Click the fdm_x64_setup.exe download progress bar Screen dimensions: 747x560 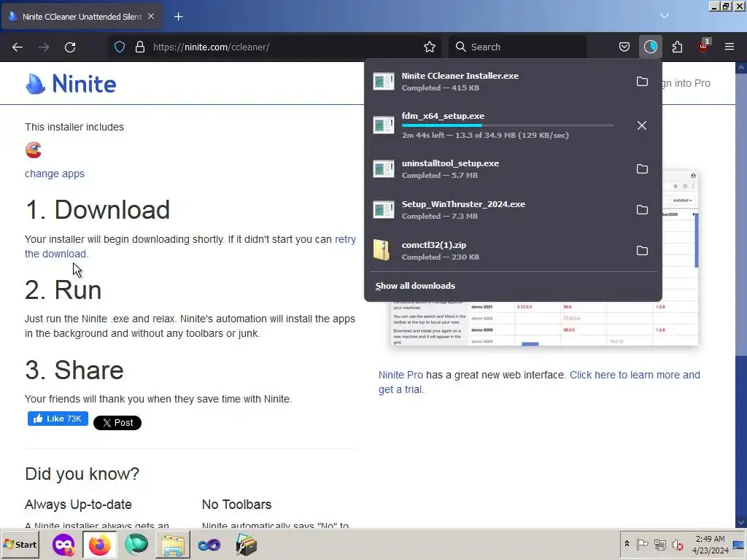(508, 125)
